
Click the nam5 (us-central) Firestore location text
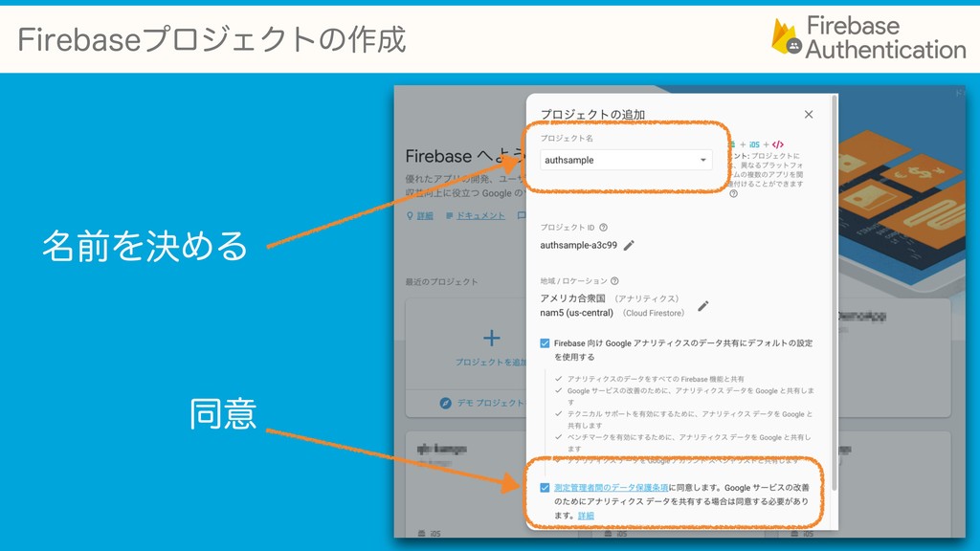[x=576, y=313]
